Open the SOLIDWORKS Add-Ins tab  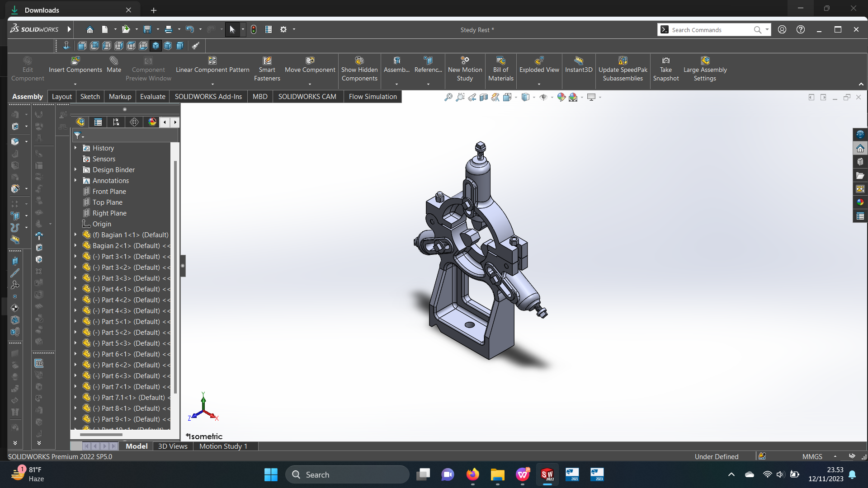tap(208, 97)
